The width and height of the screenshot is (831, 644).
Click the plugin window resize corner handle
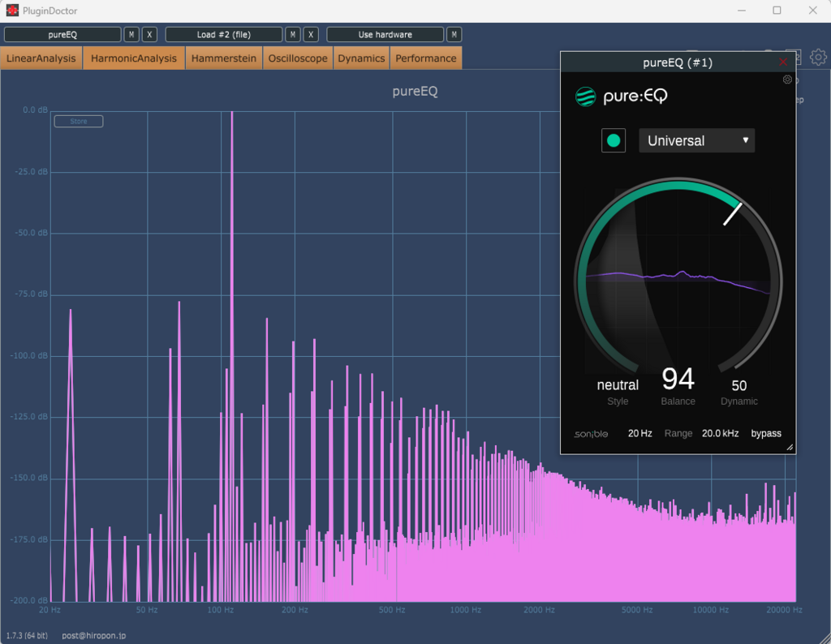(x=790, y=448)
